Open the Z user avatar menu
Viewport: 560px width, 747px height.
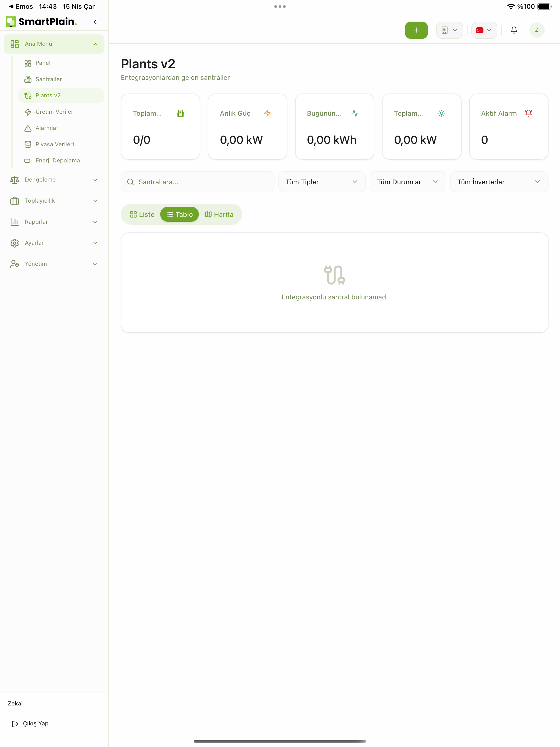[536, 30]
